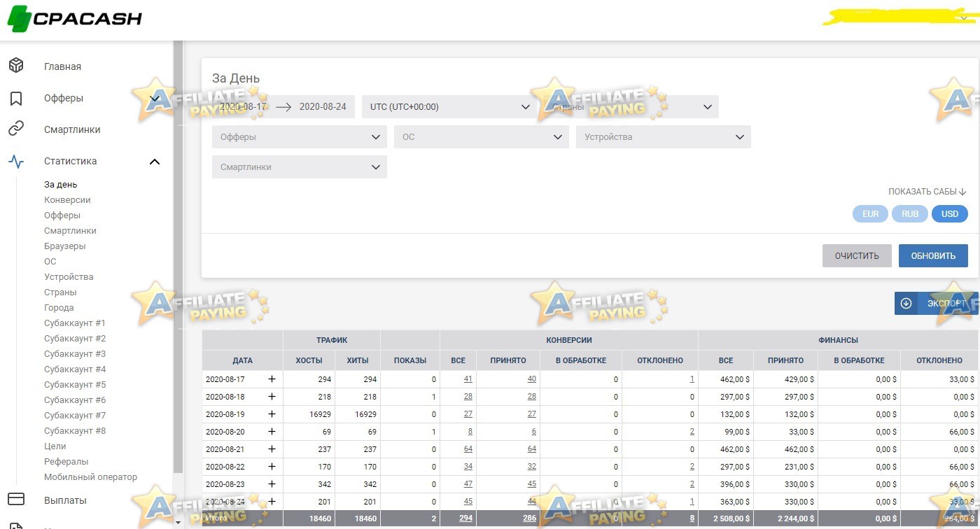Show subs via ПОКАЗАТЬ САБЫ
This screenshot has width=980, height=529.
coord(927,192)
